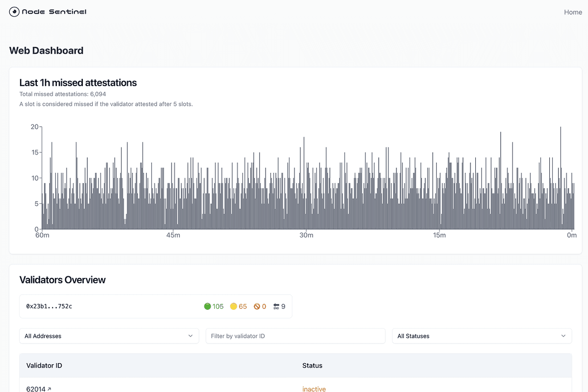
Task: Click the green active validators count icon
Action: 208,306
